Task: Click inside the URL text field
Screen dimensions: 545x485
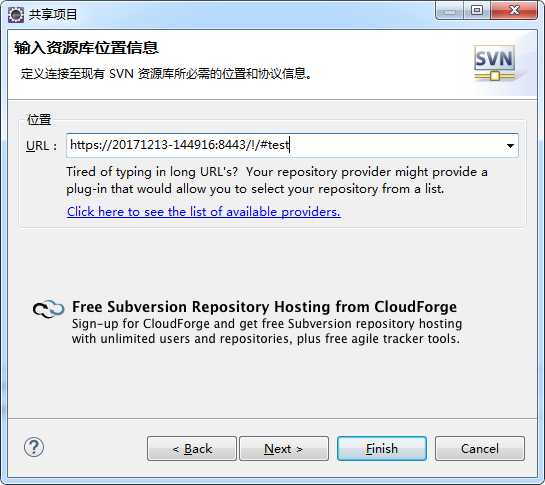Action: pyautogui.click(x=292, y=145)
